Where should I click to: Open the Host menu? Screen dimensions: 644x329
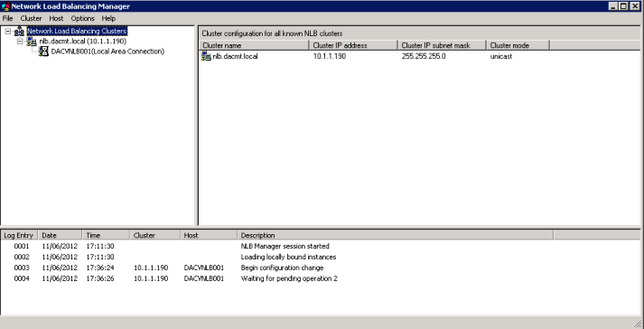[x=56, y=18]
